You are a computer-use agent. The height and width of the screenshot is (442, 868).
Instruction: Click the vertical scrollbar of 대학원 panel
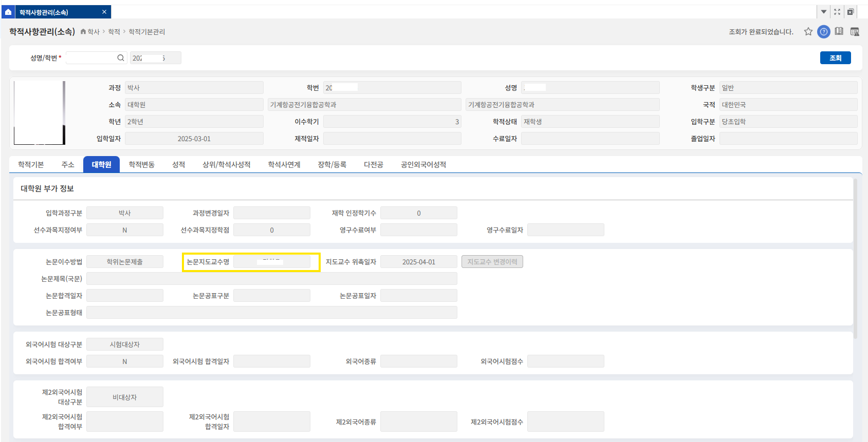[x=855, y=258]
